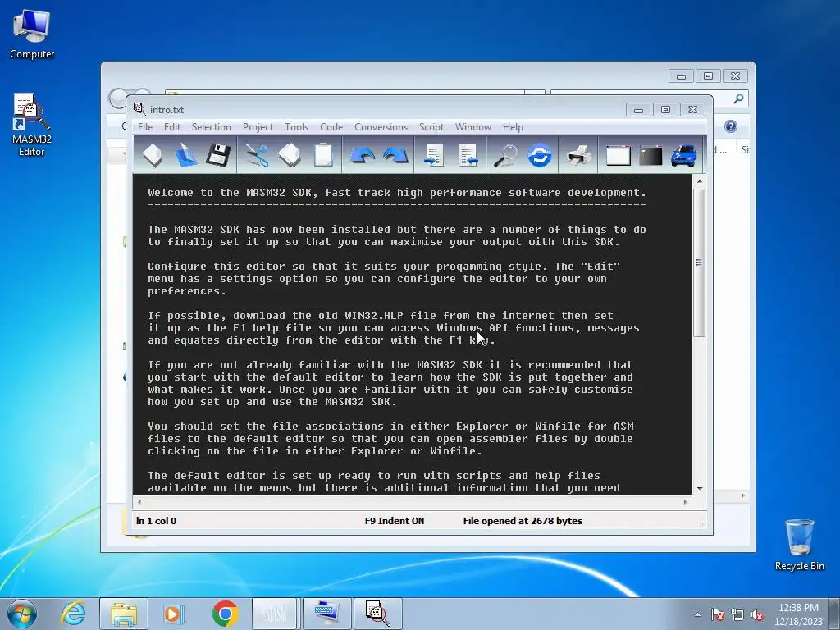Switch to the MASM taskbar button
The image size is (840, 630).
(274, 614)
